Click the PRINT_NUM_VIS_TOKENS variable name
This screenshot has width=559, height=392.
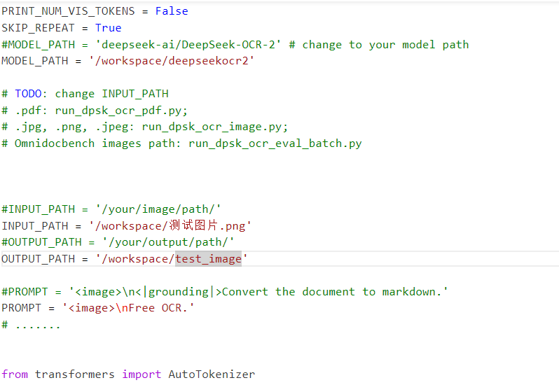click(68, 11)
